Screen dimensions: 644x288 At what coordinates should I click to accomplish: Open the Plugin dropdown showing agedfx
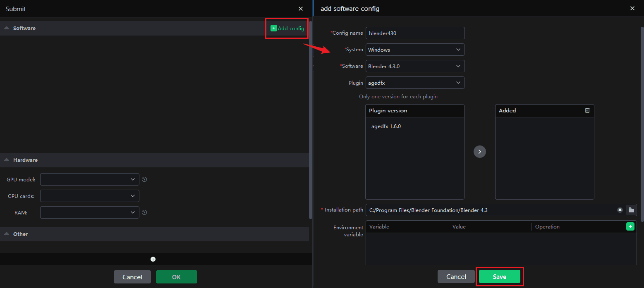coord(415,83)
